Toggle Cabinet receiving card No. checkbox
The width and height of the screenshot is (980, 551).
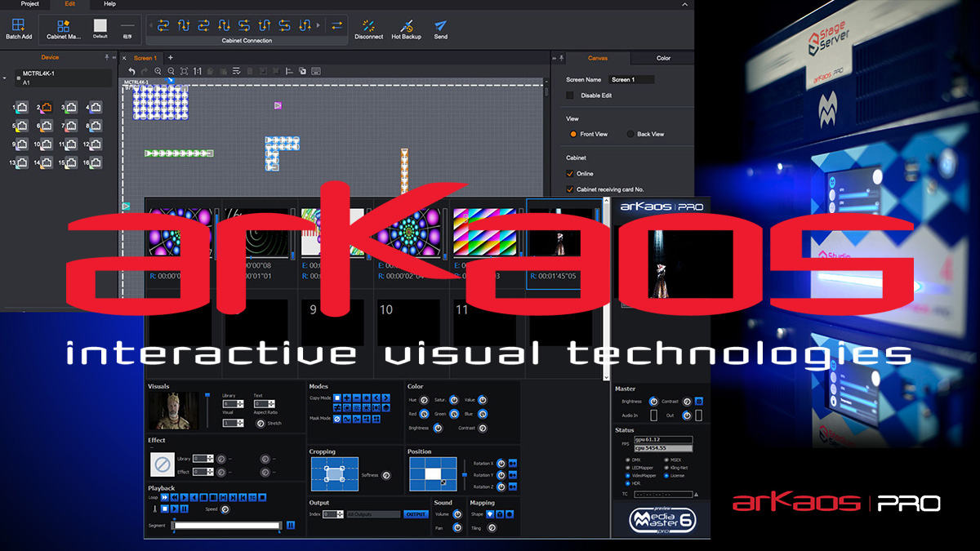tap(570, 189)
